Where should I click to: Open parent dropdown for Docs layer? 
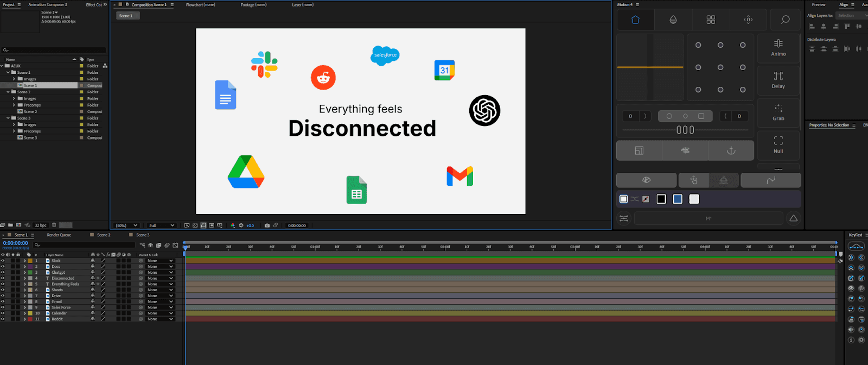[x=160, y=267]
